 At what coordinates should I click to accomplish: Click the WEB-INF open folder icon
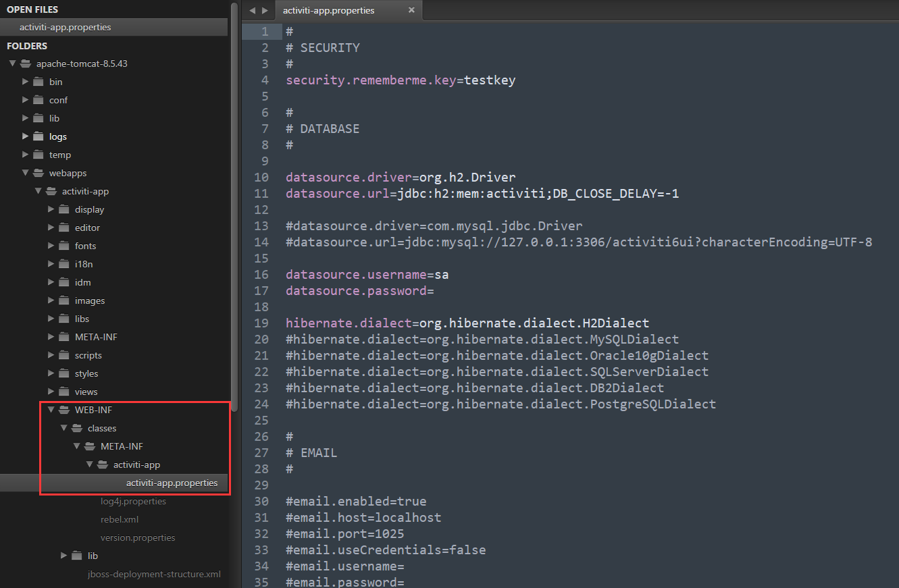pos(64,410)
